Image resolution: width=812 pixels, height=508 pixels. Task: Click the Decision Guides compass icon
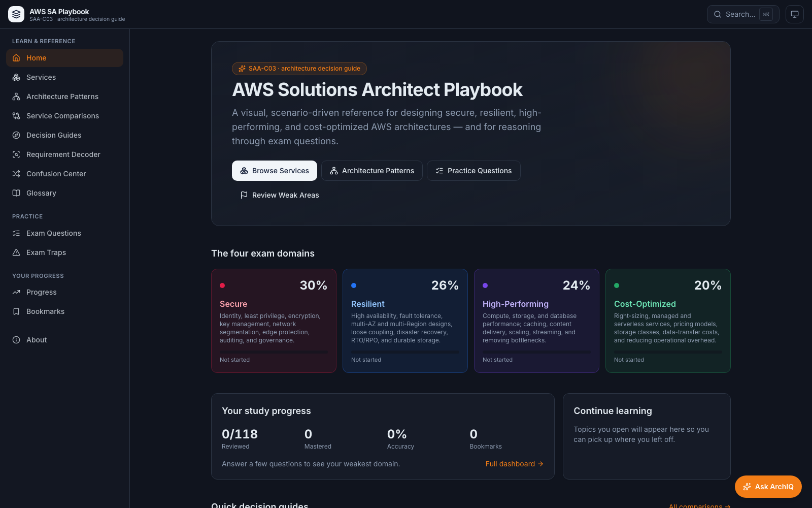point(16,135)
